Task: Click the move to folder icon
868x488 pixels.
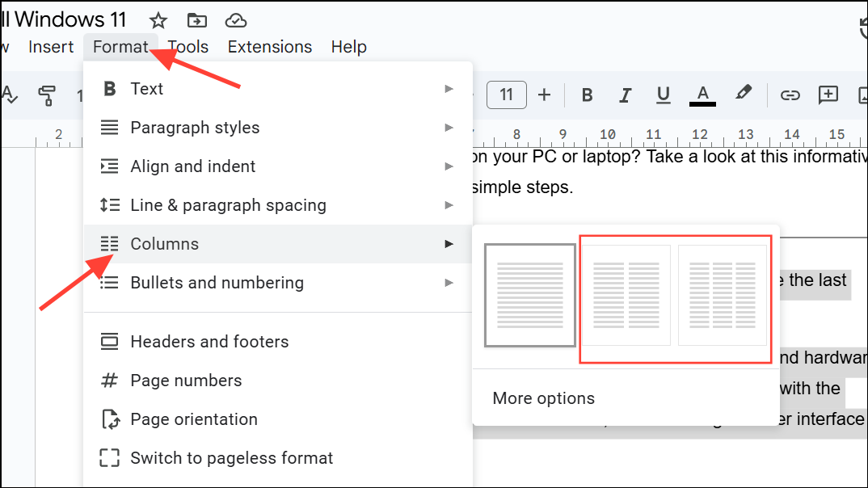Action: coord(196,20)
